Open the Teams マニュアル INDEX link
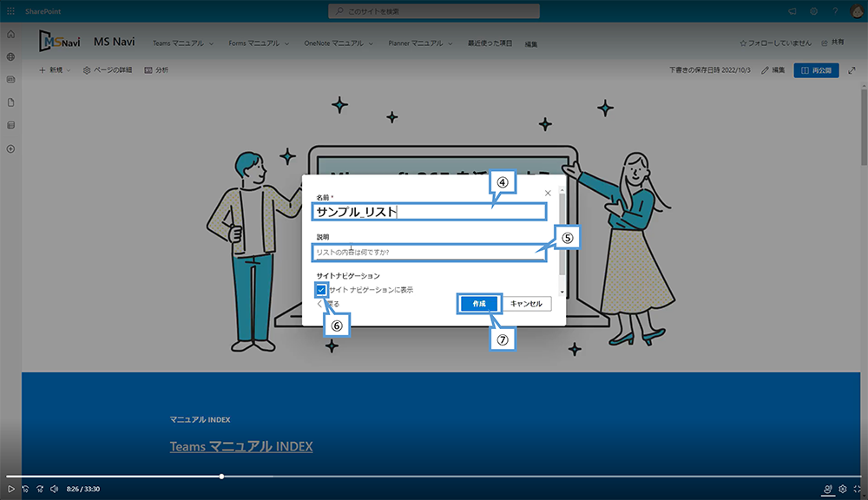Viewport: 868px width, 500px height. click(x=241, y=446)
